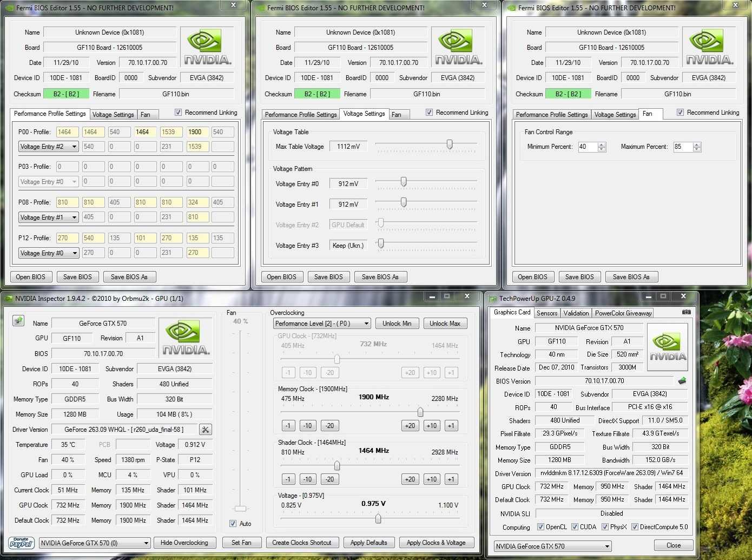
Task: Click Shader Clock -10 button
Action: pos(308,479)
